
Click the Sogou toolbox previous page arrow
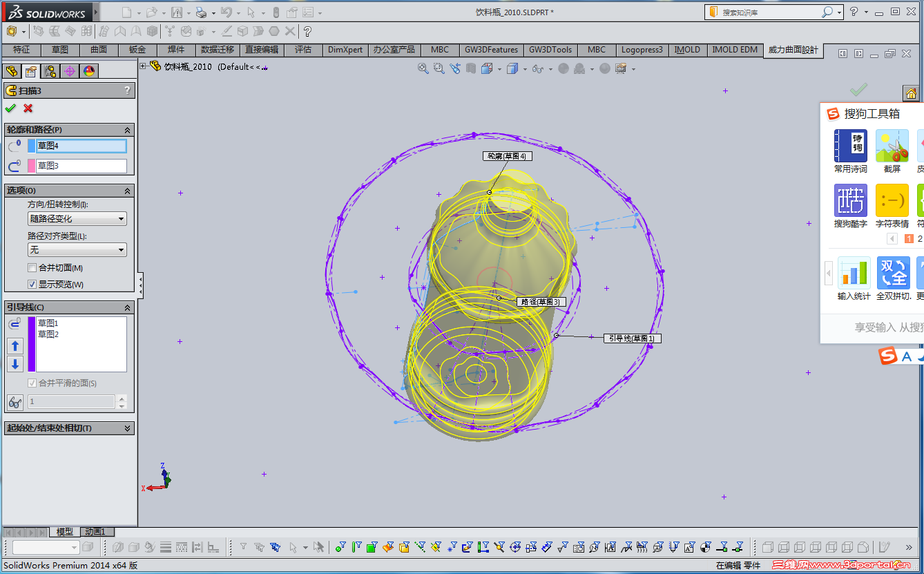click(892, 239)
